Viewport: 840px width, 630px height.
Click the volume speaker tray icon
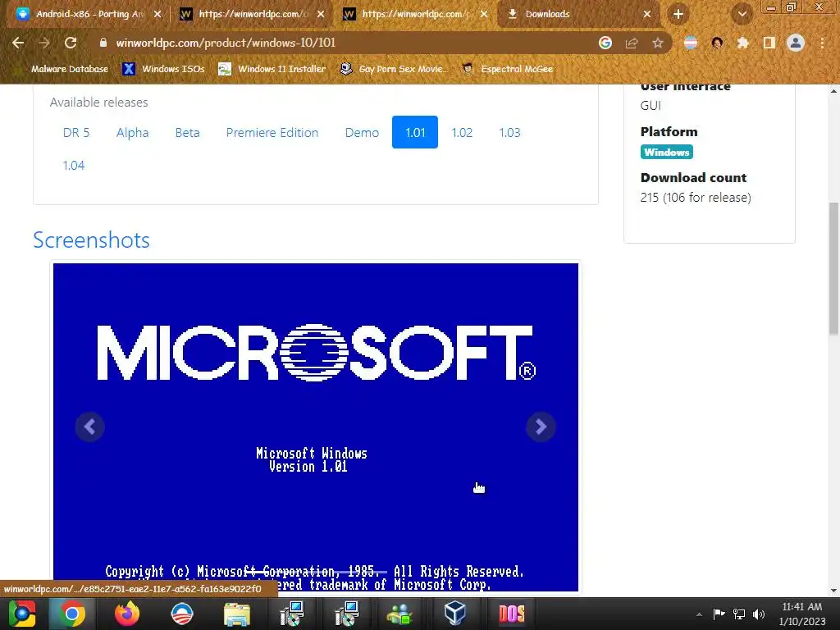tap(759, 614)
